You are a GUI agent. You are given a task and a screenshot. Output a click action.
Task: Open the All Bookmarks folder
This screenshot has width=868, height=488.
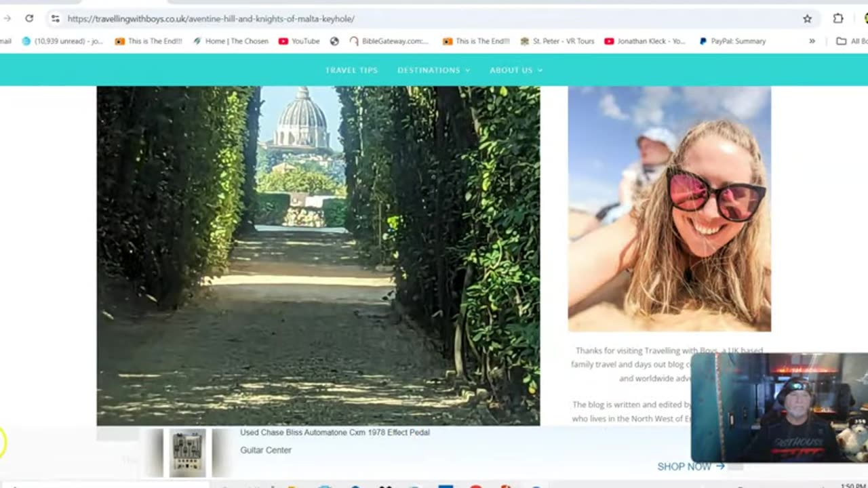click(852, 41)
